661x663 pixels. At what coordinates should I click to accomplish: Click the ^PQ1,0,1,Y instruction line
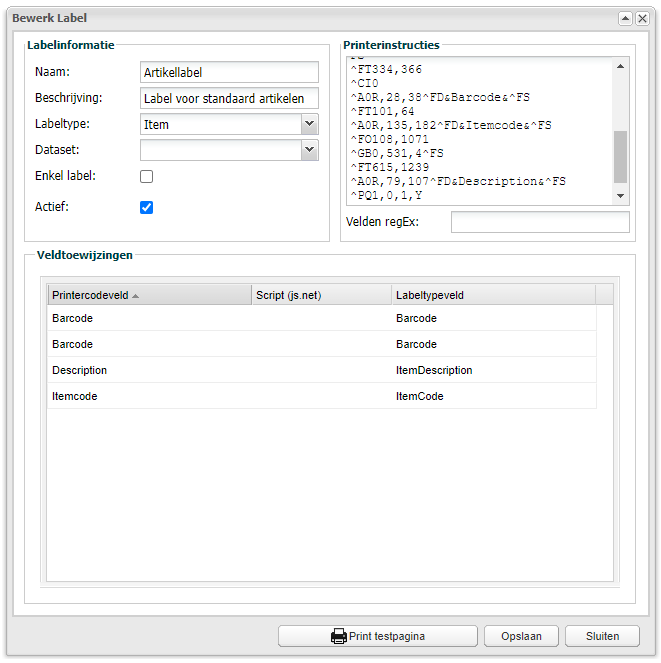tap(386, 195)
